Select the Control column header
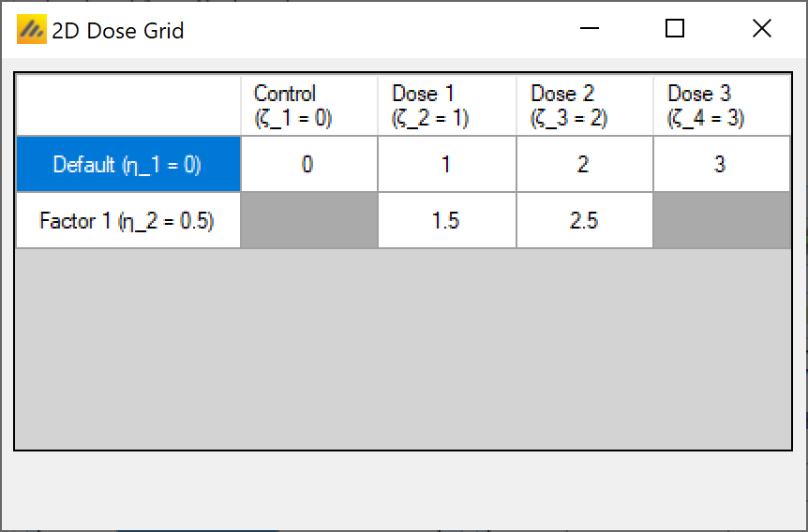The width and height of the screenshot is (808, 532). coord(309,106)
